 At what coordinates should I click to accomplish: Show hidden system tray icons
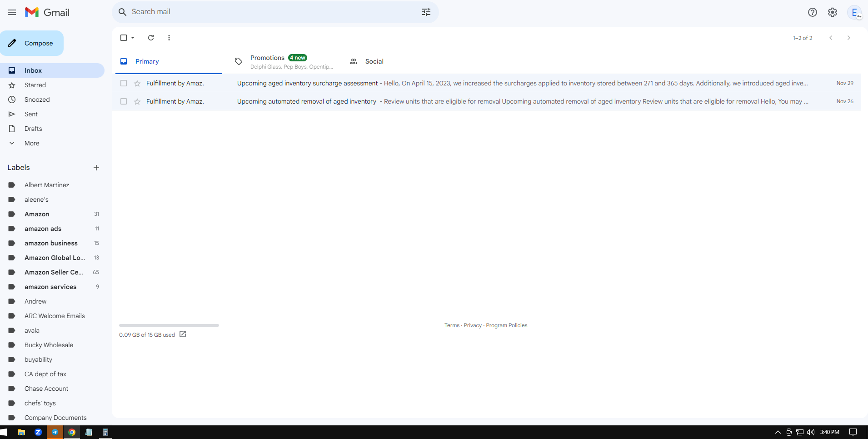point(778,432)
